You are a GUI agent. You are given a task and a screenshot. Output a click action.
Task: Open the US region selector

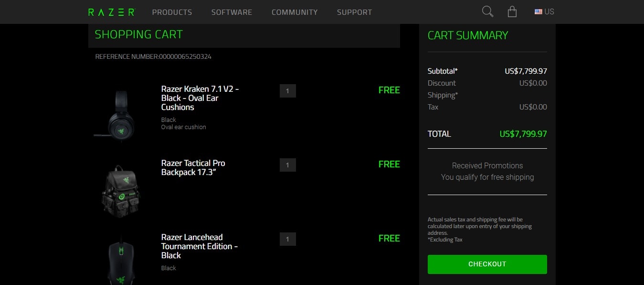coord(545,11)
